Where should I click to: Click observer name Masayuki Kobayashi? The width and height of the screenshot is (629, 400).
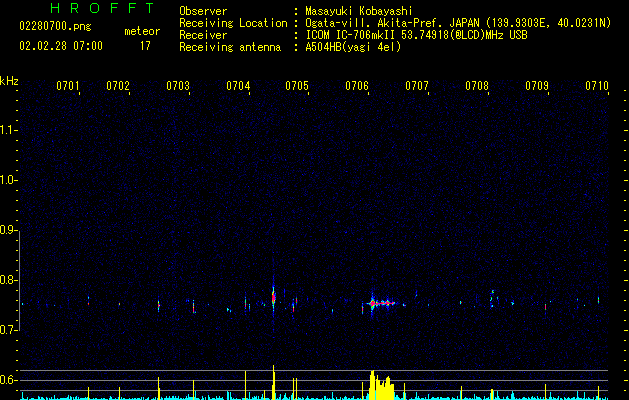pos(359,11)
